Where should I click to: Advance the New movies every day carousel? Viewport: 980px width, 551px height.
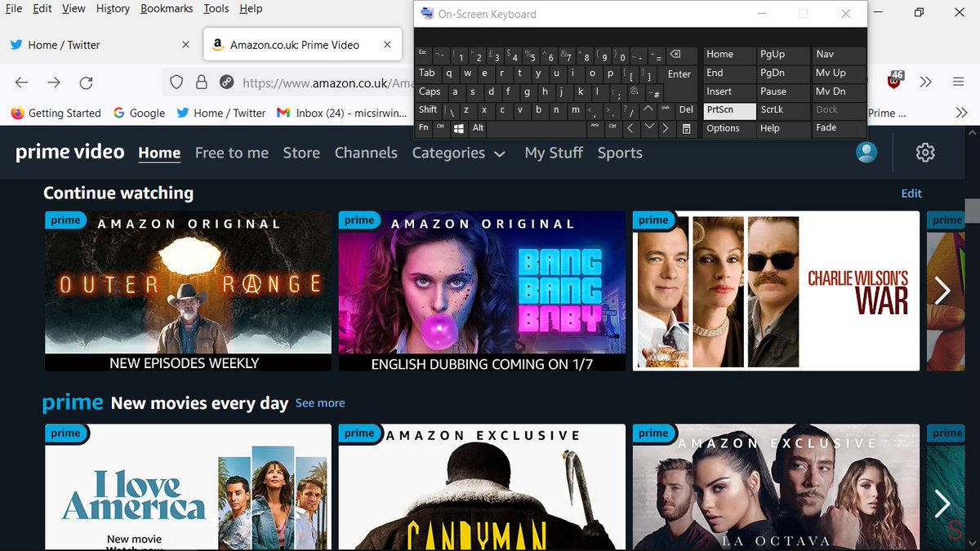(x=942, y=504)
